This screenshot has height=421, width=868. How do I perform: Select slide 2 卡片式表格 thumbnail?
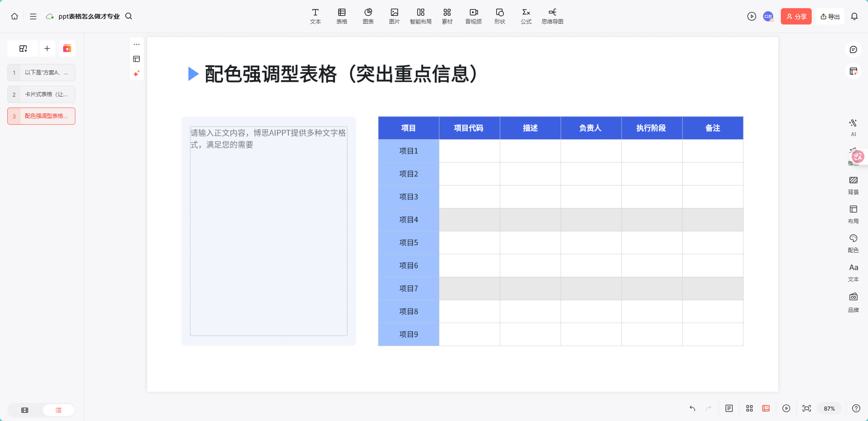click(x=41, y=94)
